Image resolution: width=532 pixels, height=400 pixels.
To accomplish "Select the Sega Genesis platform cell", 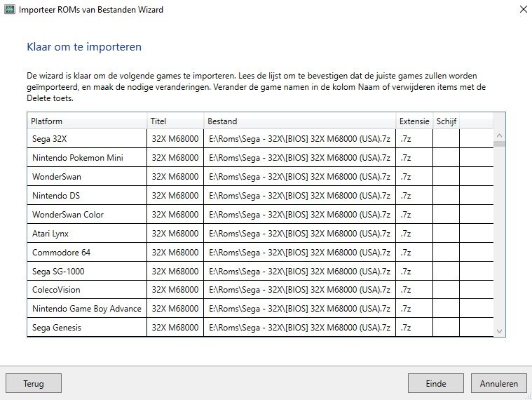I will pyautogui.click(x=87, y=328).
